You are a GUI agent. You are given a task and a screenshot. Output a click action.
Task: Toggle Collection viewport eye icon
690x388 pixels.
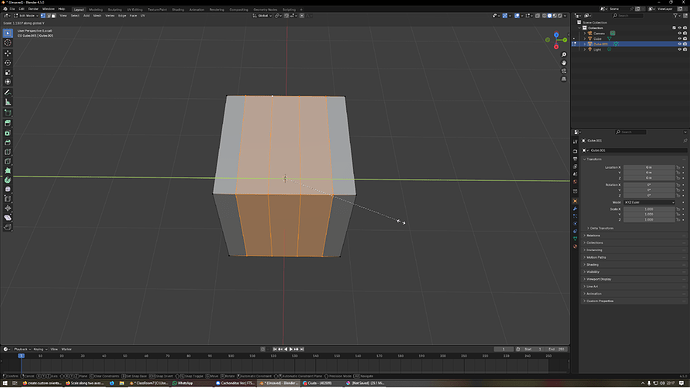click(679, 28)
